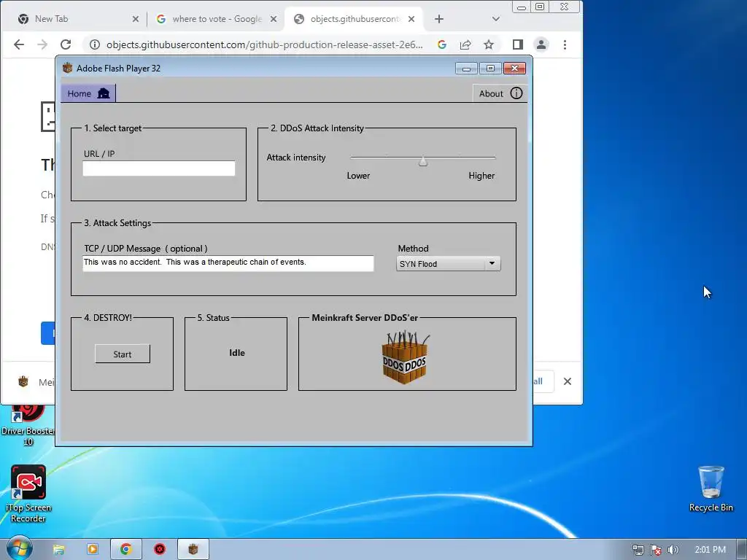Switch to the where to vote Google tab
The image size is (747, 560).
(x=217, y=19)
